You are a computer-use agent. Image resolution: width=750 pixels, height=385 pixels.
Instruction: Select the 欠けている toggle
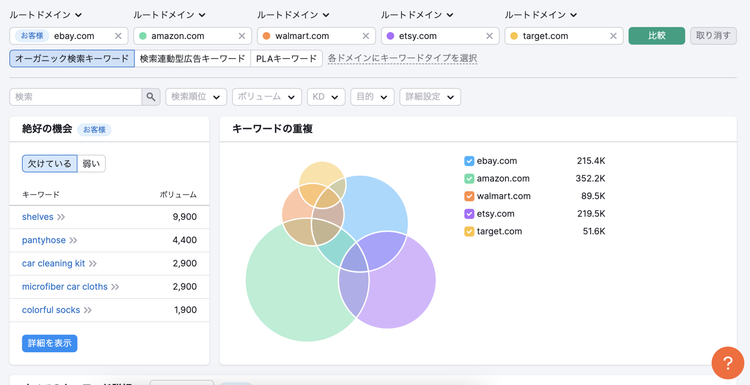tap(50, 164)
